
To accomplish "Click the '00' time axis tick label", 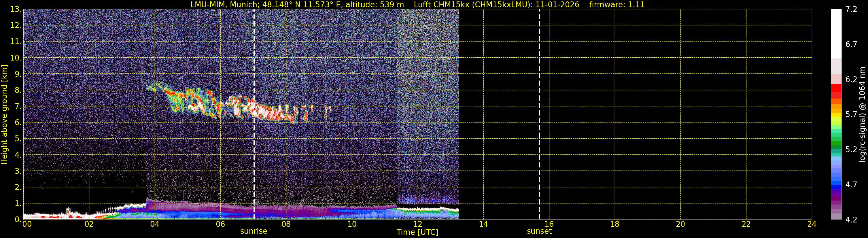I will (x=27, y=224).
